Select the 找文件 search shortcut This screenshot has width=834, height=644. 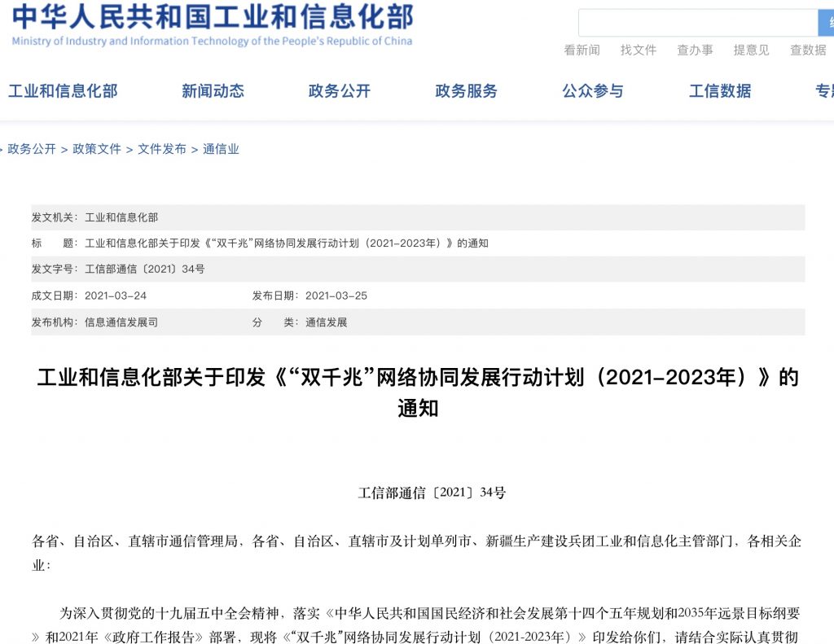[639, 50]
